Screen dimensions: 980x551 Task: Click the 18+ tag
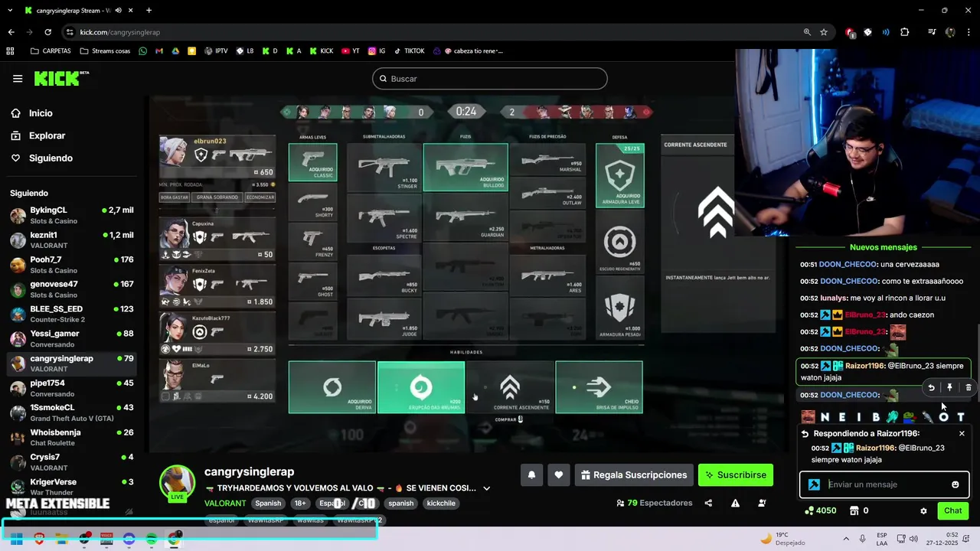[x=300, y=504]
